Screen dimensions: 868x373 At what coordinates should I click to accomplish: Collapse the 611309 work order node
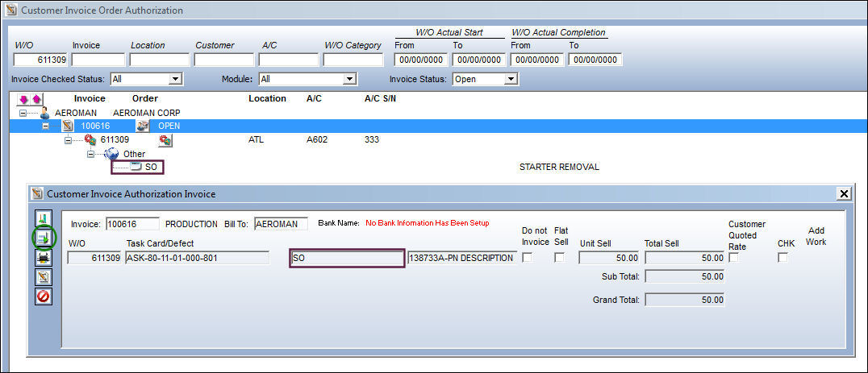[68, 140]
